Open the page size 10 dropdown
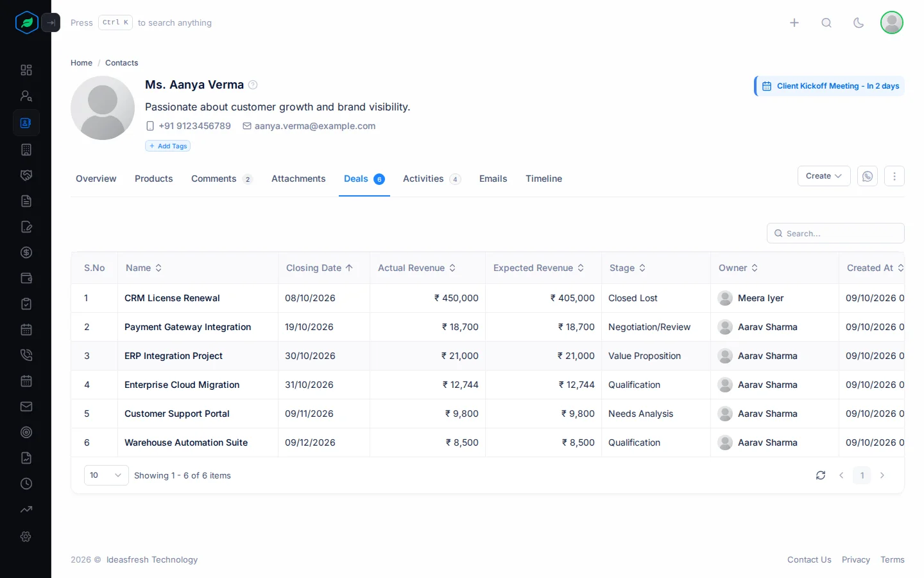Image resolution: width=924 pixels, height=578 pixels. [x=107, y=475]
